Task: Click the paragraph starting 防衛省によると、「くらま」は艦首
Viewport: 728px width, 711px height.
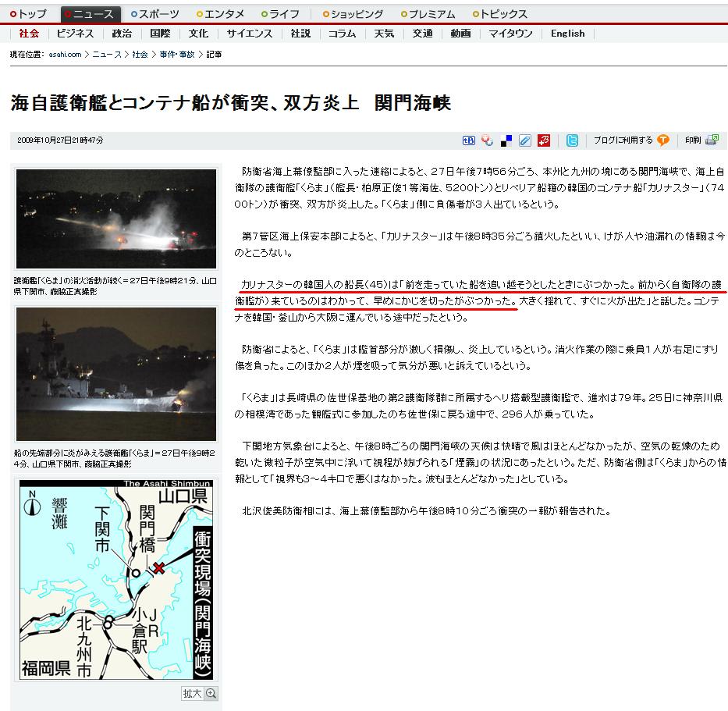Action: pos(477,357)
